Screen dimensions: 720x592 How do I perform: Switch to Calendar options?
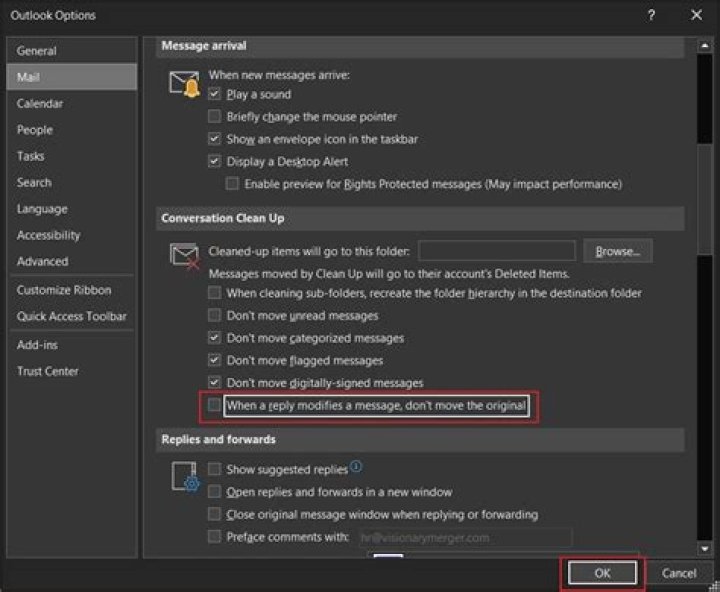pos(72,103)
